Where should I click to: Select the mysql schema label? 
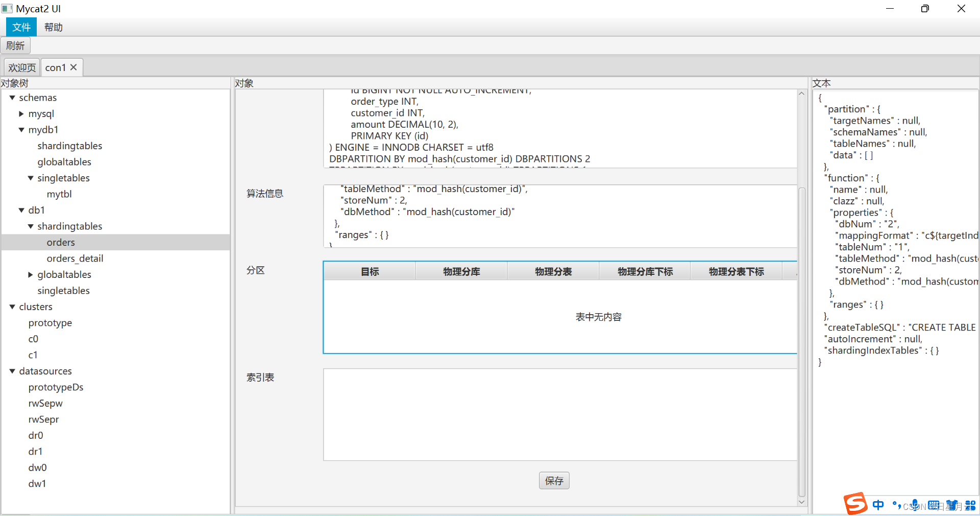pos(41,114)
